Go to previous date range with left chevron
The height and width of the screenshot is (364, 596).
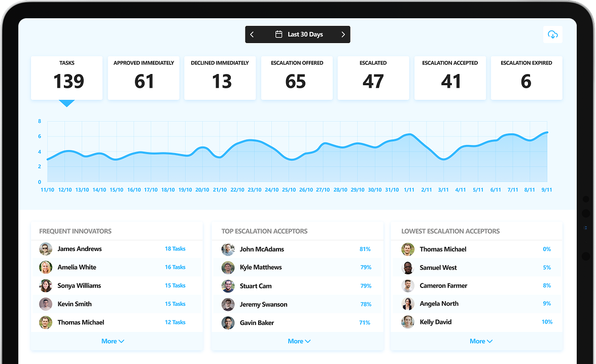tap(252, 34)
